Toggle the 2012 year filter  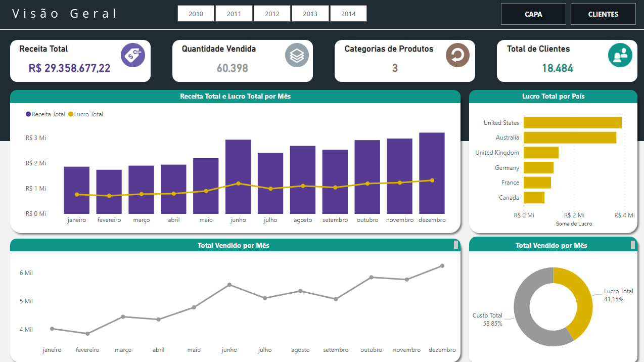[x=272, y=14]
